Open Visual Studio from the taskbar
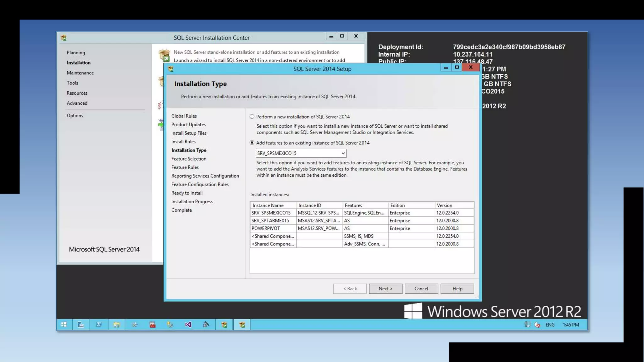 (x=188, y=325)
